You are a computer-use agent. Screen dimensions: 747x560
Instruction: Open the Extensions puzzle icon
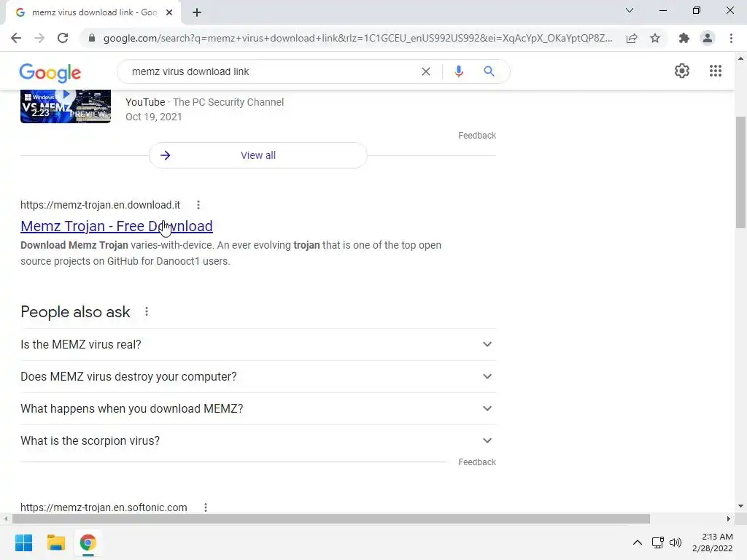pos(684,38)
